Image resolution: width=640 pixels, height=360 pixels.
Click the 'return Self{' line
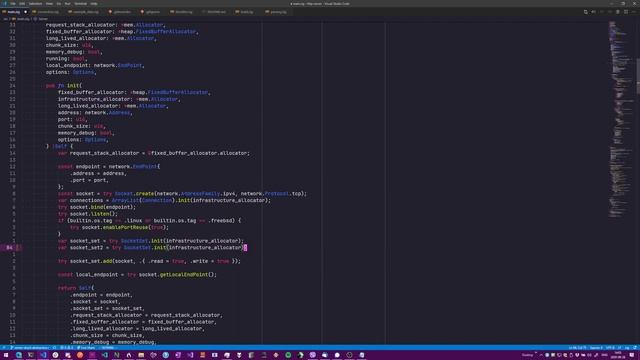click(x=76, y=288)
